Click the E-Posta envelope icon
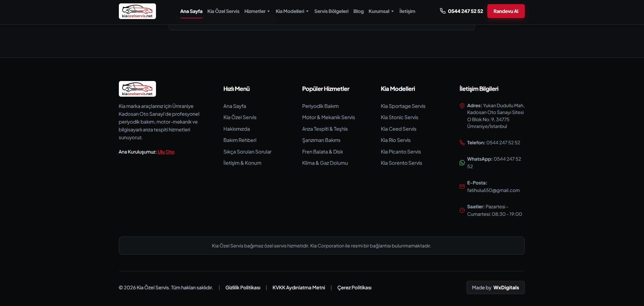Image resolution: width=644 pixels, height=306 pixels. pyautogui.click(x=462, y=187)
